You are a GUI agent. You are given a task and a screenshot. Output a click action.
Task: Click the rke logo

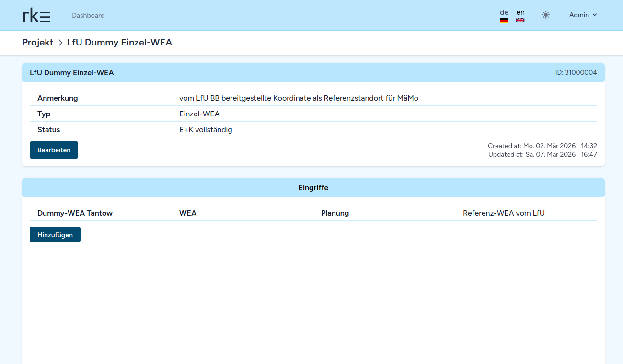[36, 15]
